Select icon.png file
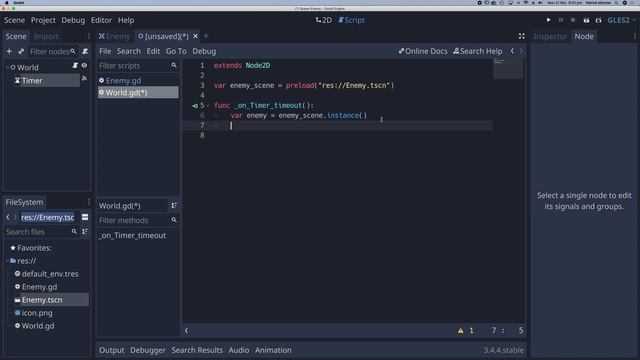Viewport: 640px width, 360px height. (x=37, y=313)
